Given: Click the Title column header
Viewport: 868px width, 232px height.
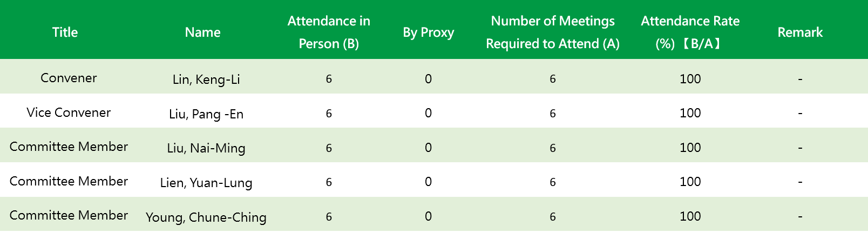Looking at the screenshot, I should pos(65,32).
